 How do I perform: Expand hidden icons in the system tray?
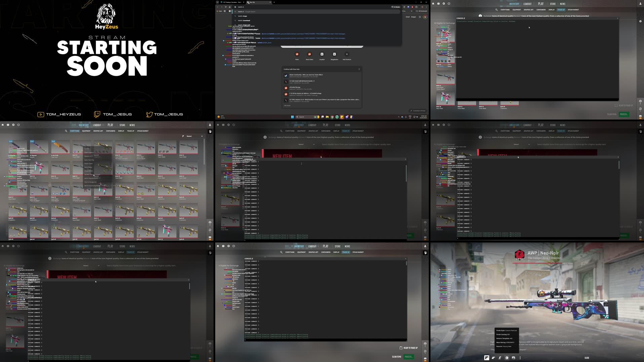point(399,117)
